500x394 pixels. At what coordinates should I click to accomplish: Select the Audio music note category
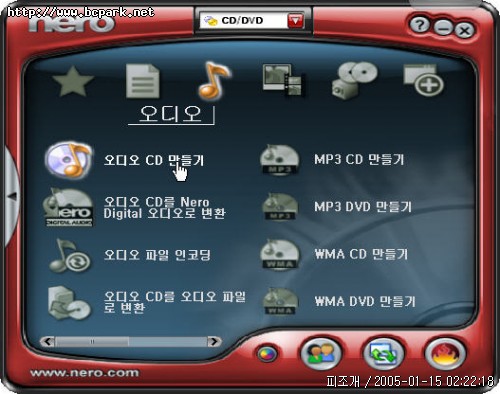pyautogui.click(x=213, y=81)
